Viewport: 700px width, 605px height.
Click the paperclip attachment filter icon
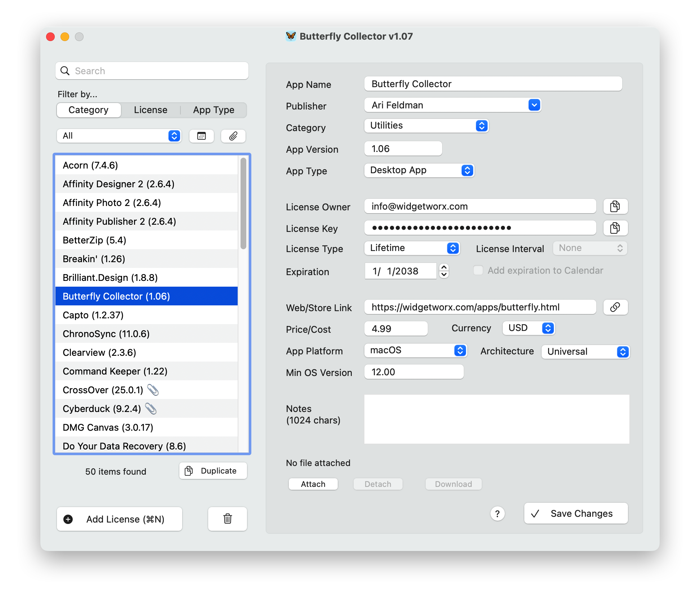[233, 136]
